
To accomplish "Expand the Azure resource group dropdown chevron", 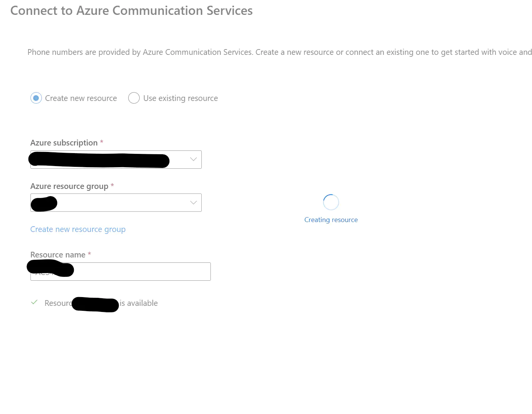I will [x=193, y=203].
